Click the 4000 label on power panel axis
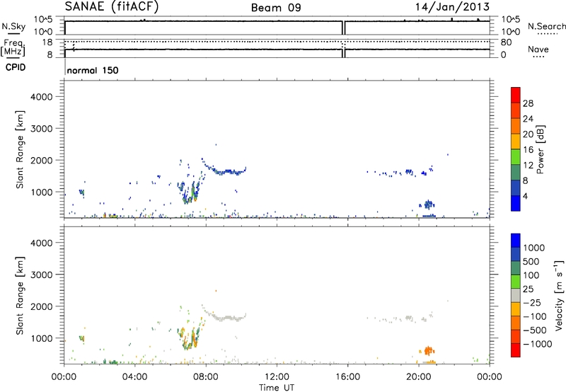 point(42,97)
